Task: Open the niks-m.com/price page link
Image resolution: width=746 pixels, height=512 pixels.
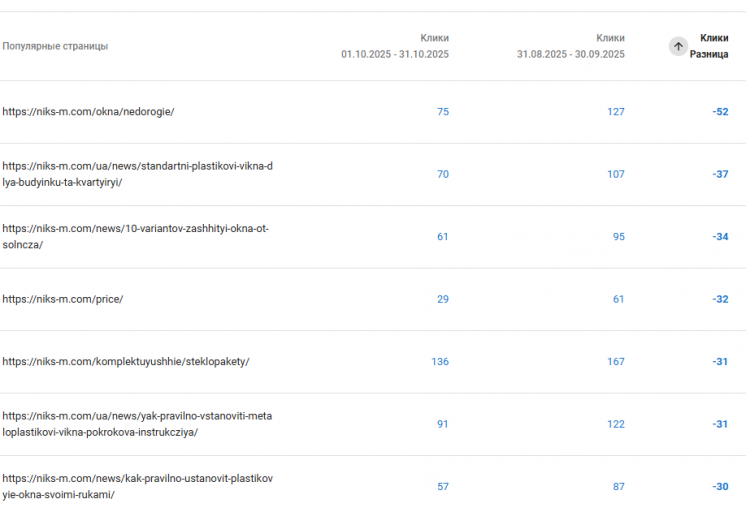Action: (x=62, y=299)
